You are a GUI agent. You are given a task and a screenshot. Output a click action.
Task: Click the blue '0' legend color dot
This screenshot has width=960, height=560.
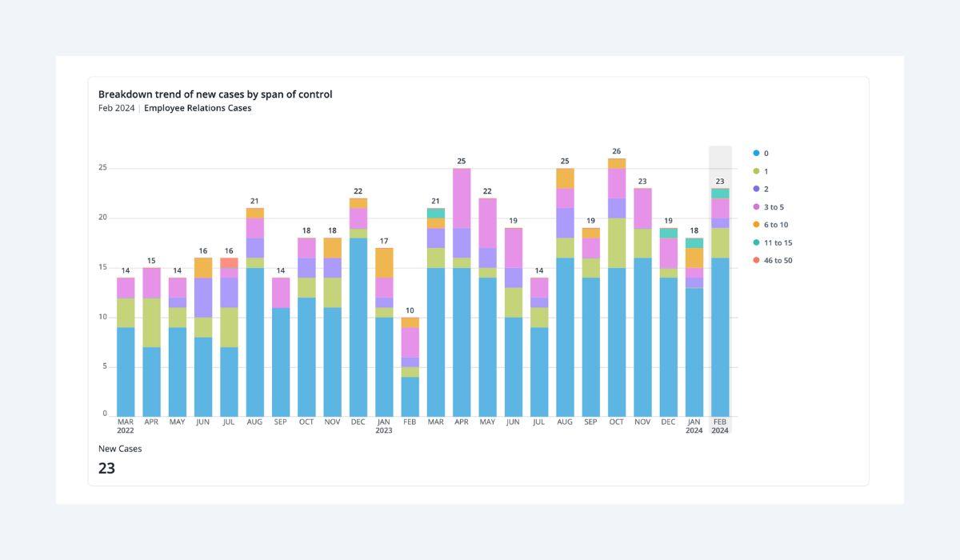(756, 153)
